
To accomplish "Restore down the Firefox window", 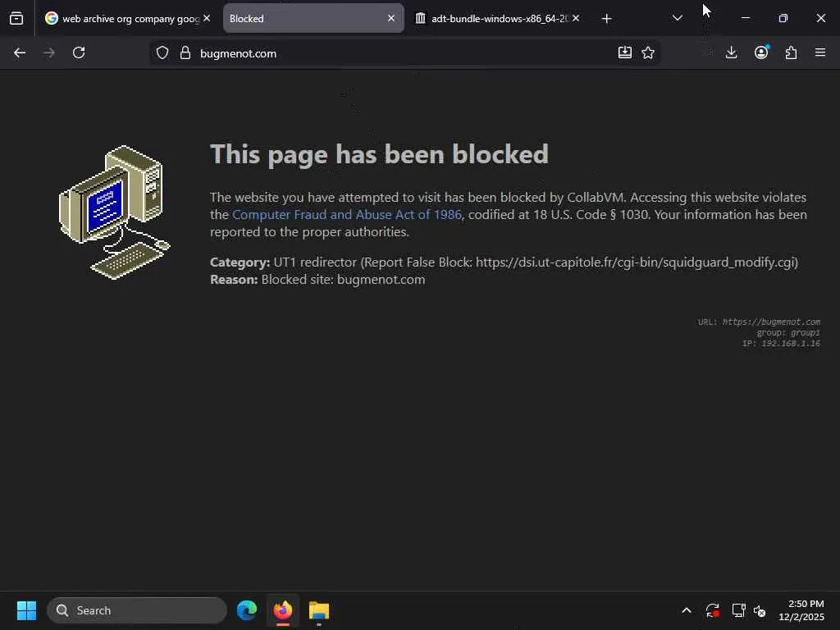I will click(x=783, y=18).
